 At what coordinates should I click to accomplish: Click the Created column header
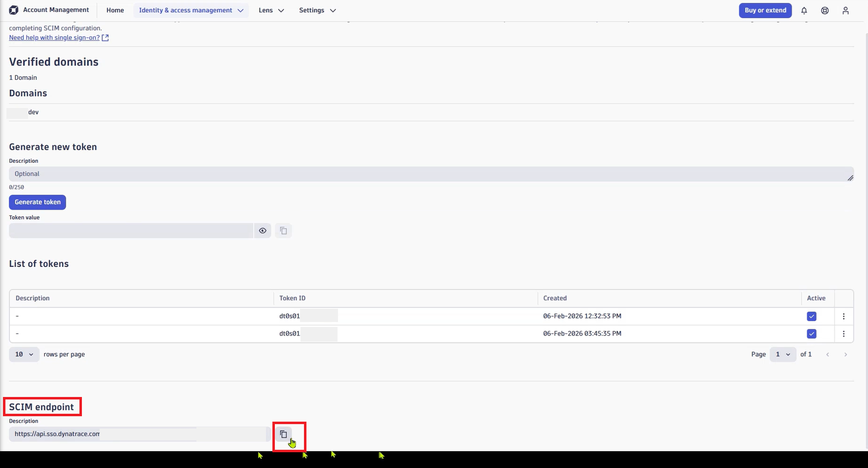[555, 298]
